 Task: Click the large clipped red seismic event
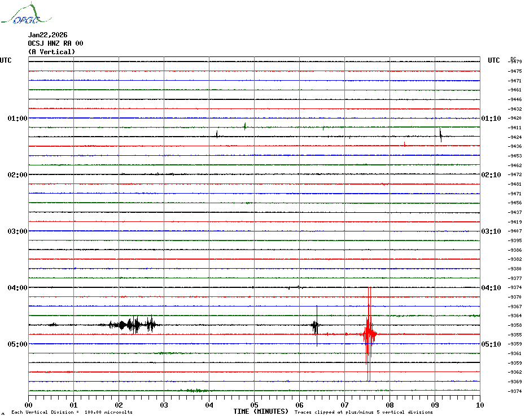tap(369, 334)
